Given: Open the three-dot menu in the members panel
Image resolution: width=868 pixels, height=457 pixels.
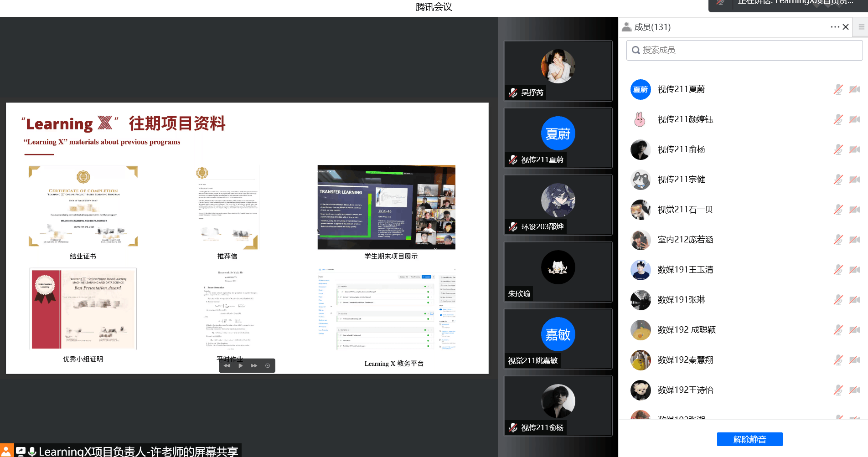Looking at the screenshot, I should tap(834, 27).
